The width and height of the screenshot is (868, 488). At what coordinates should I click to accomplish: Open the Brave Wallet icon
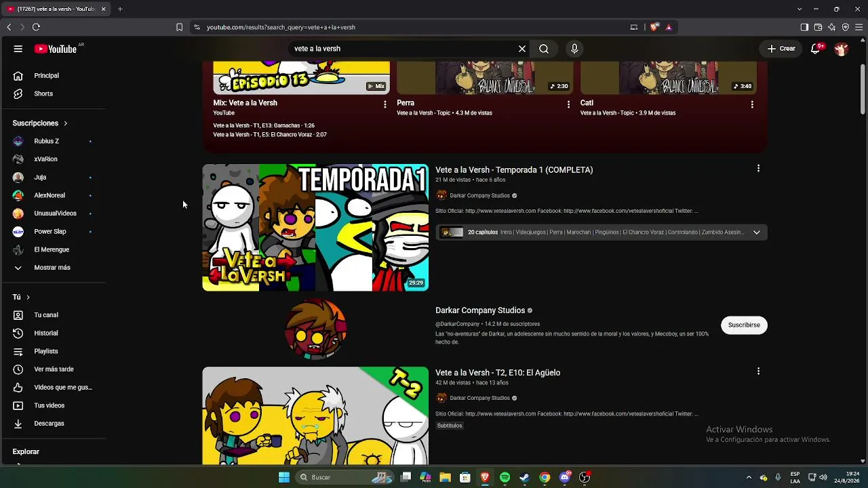coord(818,27)
